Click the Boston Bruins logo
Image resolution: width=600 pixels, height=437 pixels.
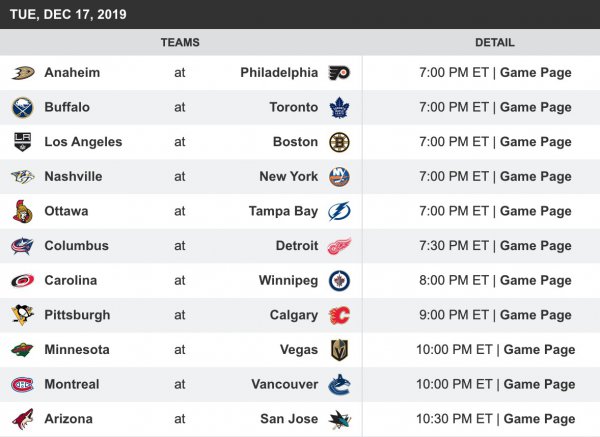pos(340,142)
